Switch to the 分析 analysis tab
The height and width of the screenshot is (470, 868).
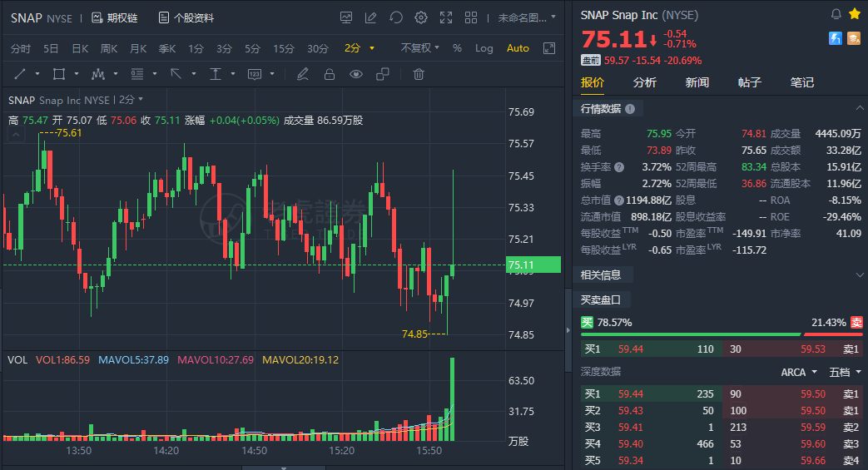tap(644, 82)
